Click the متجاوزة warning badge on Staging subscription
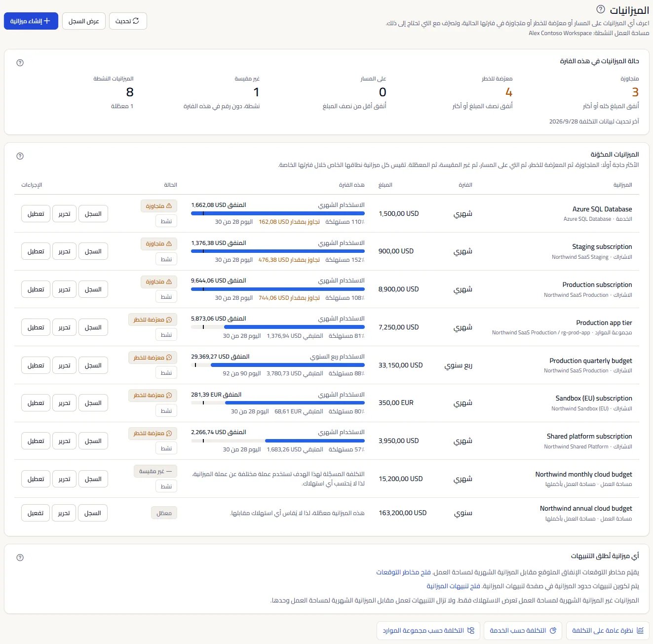 coord(159,243)
